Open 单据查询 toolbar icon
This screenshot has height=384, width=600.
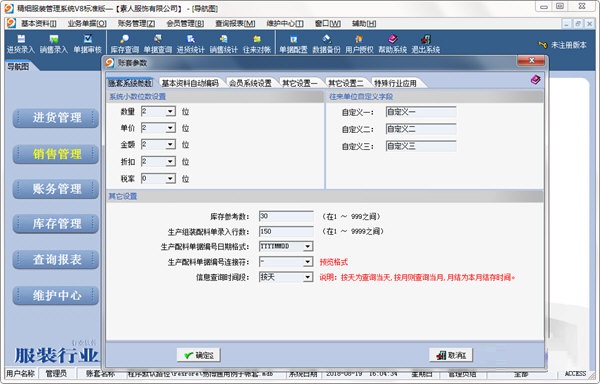(158, 44)
